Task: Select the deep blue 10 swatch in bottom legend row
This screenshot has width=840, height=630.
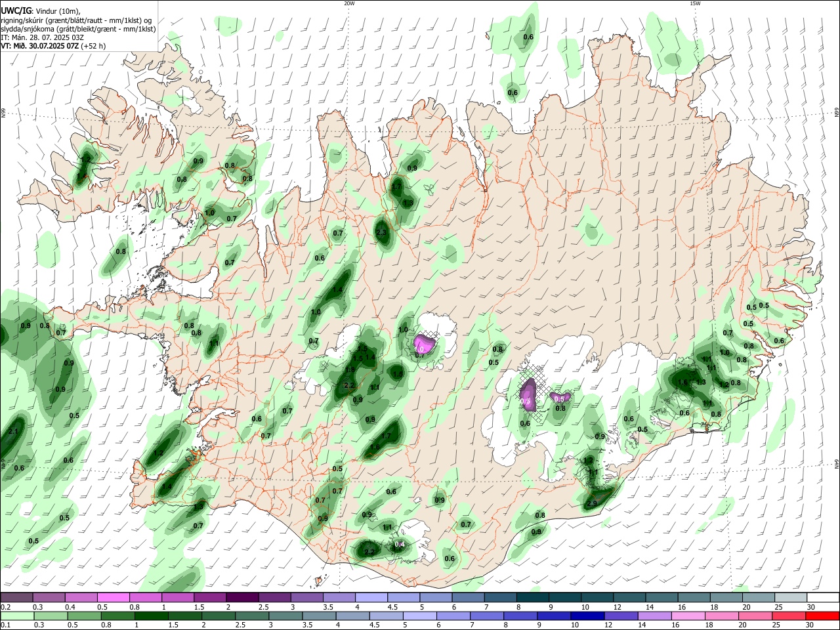Action: pyautogui.click(x=586, y=616)
